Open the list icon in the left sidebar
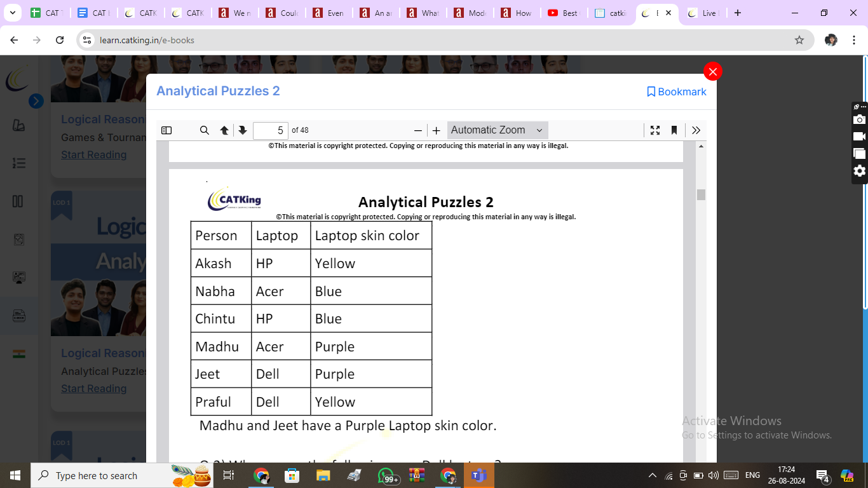Image resolution: width=868 pixels, height=488 pixels. coord(18,163)
